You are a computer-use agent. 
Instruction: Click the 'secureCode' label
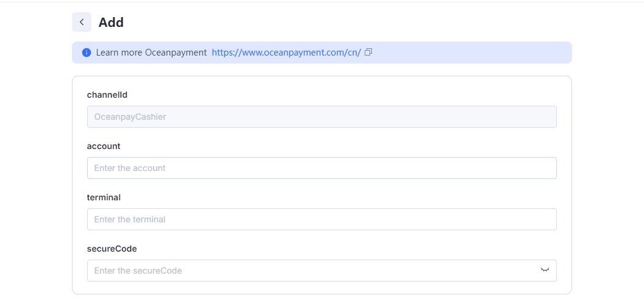coord(112,249)
